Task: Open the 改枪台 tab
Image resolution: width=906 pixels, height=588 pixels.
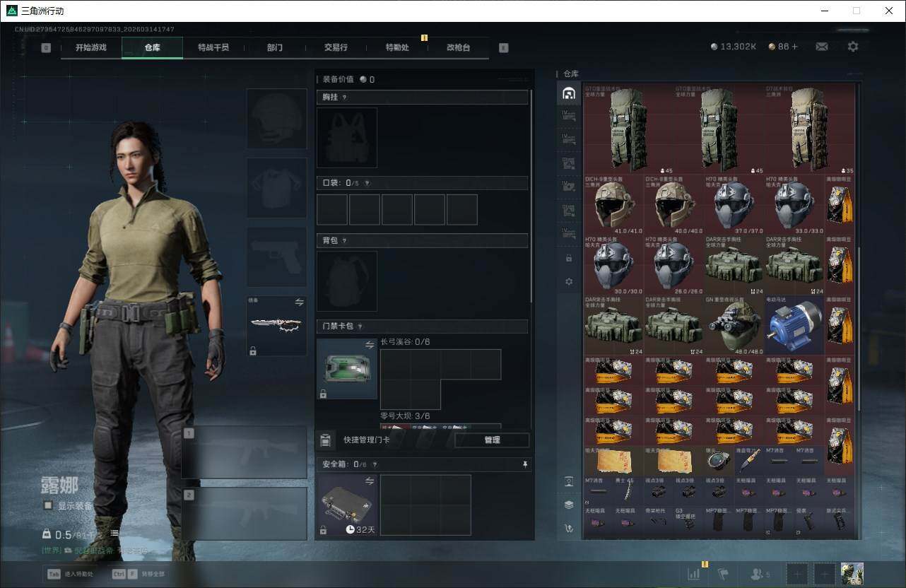Action: [x=458, y=48]
